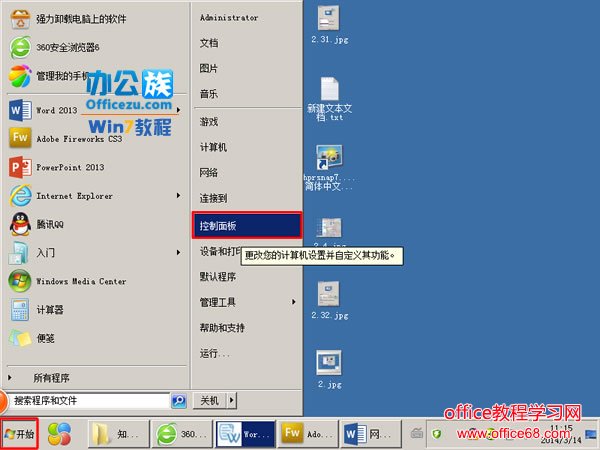Open 帮助和支持 Help and Support
The image size is (600, 450).
(222, 328)
